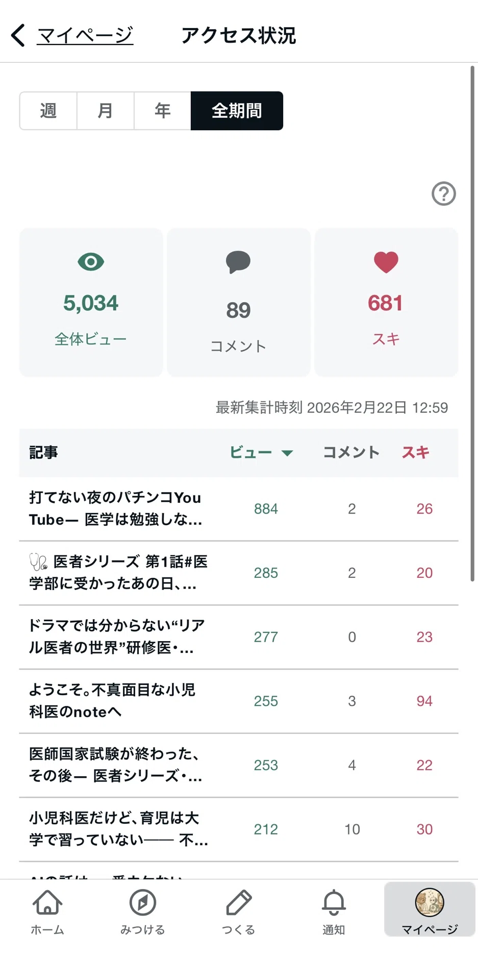Select the 週 period segment
The image size is (478, 980).
point(48,111)
